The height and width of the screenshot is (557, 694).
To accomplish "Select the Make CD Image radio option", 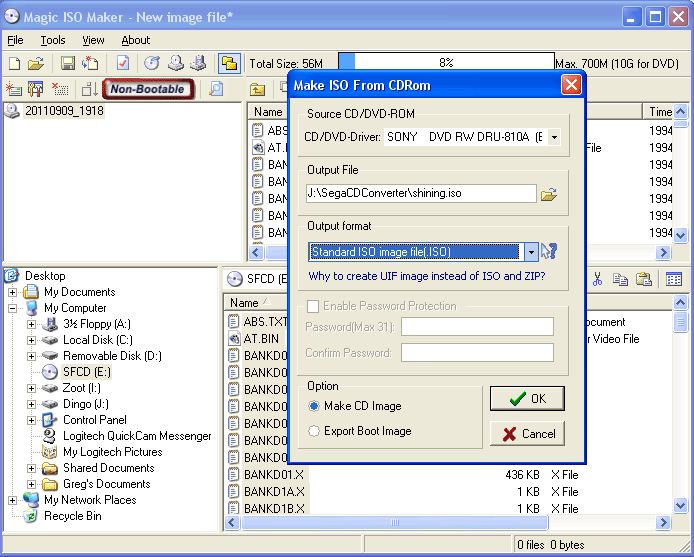I will [x=314, y=406].
